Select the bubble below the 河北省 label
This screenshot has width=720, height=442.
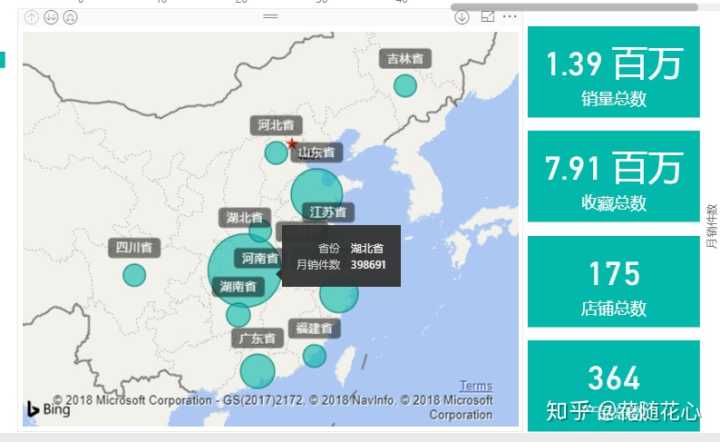[276, 153]
